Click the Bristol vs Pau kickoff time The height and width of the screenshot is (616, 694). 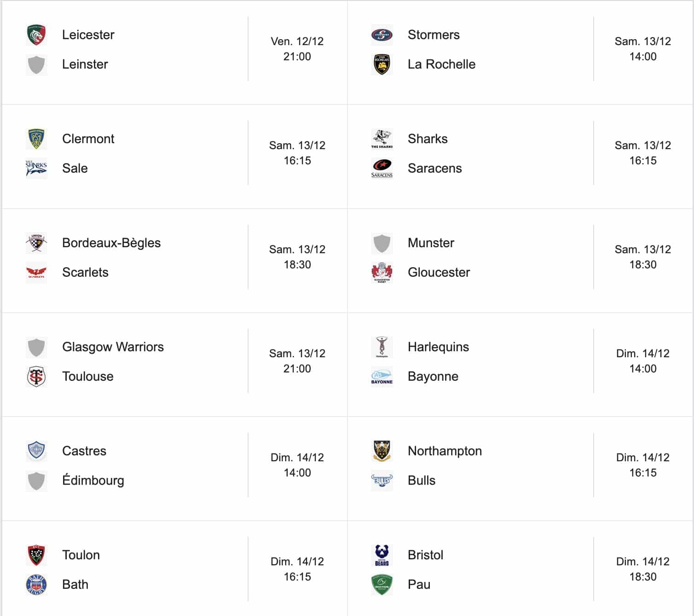click(x=643, y=577)
